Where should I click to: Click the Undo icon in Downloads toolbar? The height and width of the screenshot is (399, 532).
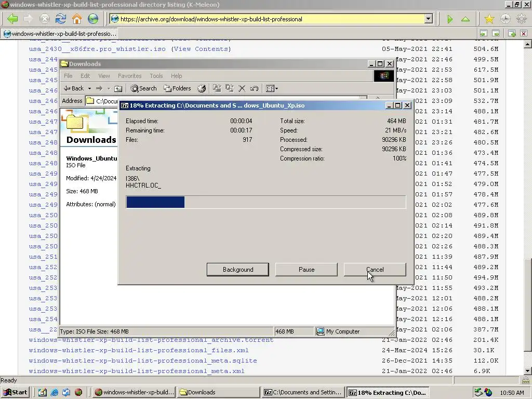[x=254, y=88]
